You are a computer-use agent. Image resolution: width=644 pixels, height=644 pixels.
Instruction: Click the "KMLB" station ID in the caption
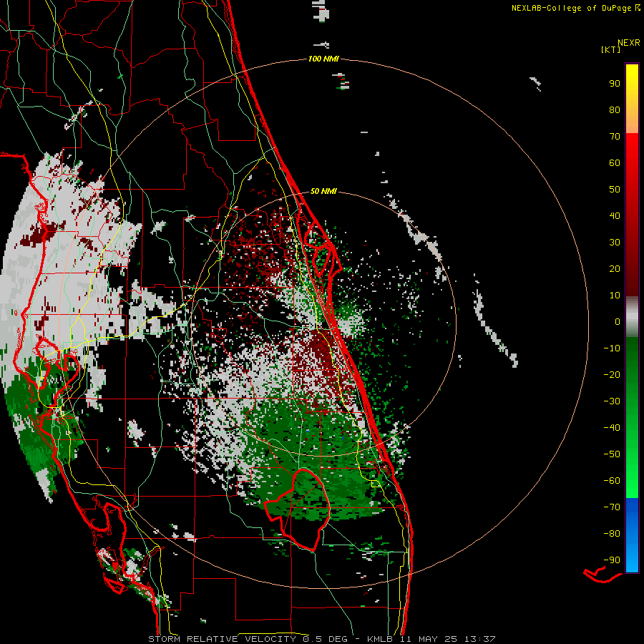click(379, 639)
